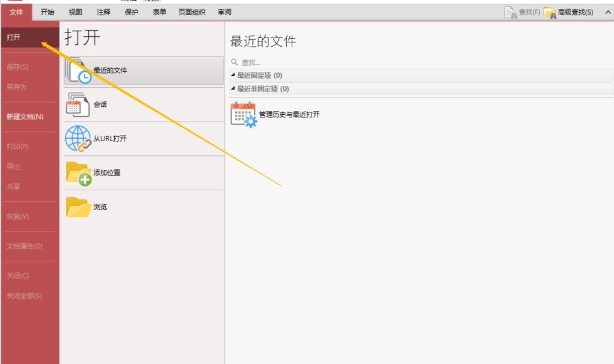This screenshot has width=614, height=364.
Task: Collapse the 最近固定项 (0) triangle
Action: click(233, 75)
